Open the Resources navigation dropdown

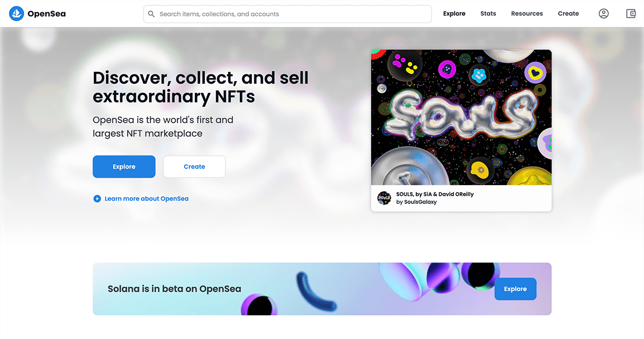point(526,13)
